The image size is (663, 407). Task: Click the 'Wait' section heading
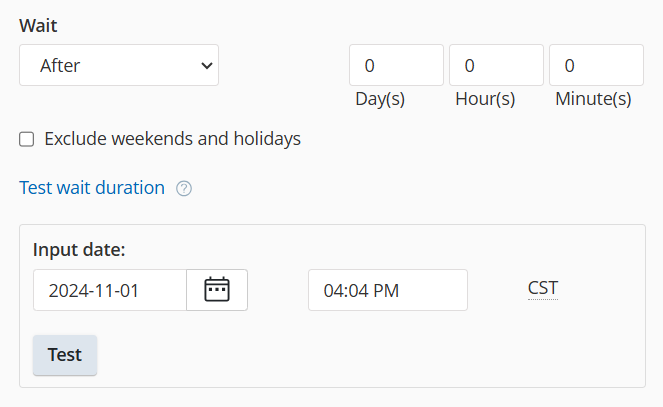[38, 25]
